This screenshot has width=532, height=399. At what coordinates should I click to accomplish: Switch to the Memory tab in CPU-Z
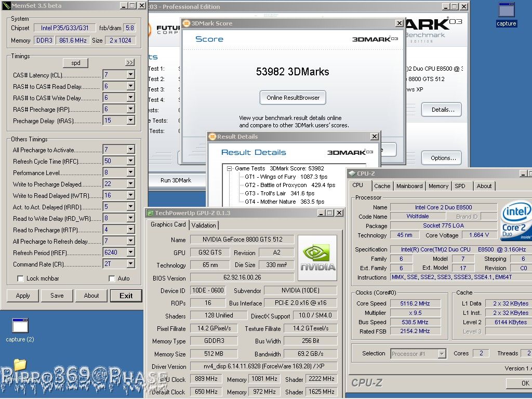pos(438,186)
